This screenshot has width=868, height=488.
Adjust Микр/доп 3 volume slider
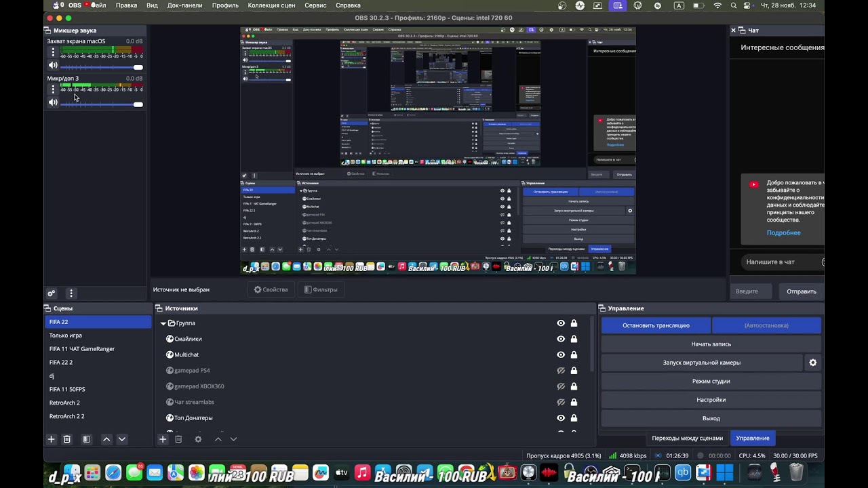click(102, 104)
